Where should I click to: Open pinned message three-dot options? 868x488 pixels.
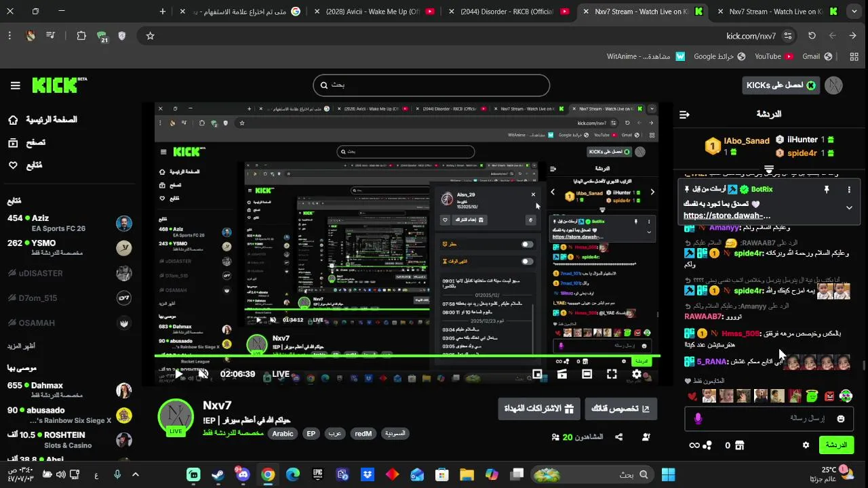tap(849, 190)
